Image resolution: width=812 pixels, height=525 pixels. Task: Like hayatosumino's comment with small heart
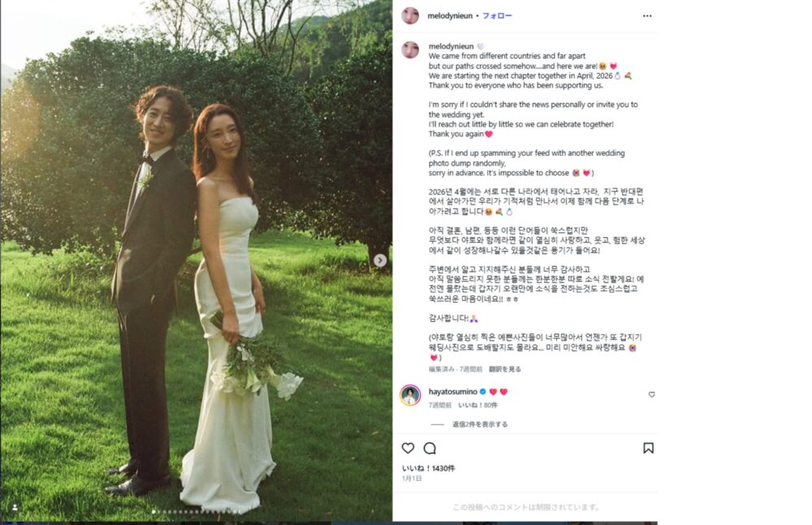[651, 394]
